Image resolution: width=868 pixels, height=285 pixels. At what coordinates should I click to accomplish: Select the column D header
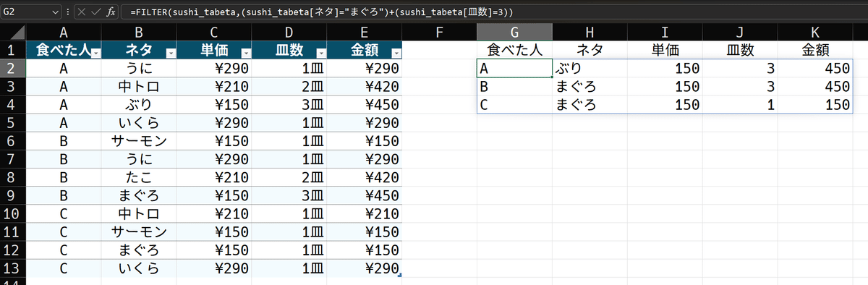(x=289, y=32)
